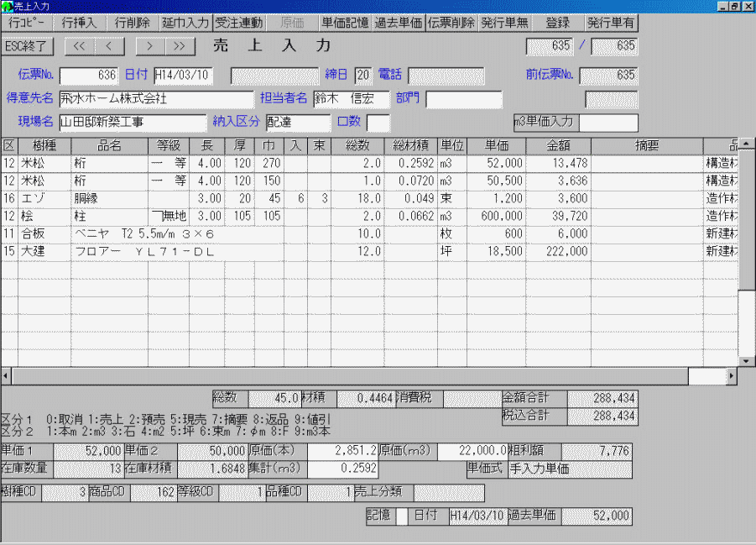Click the 発行単無 button
The height and width of the screenshot is (545, 756).
tap(504, 23)
